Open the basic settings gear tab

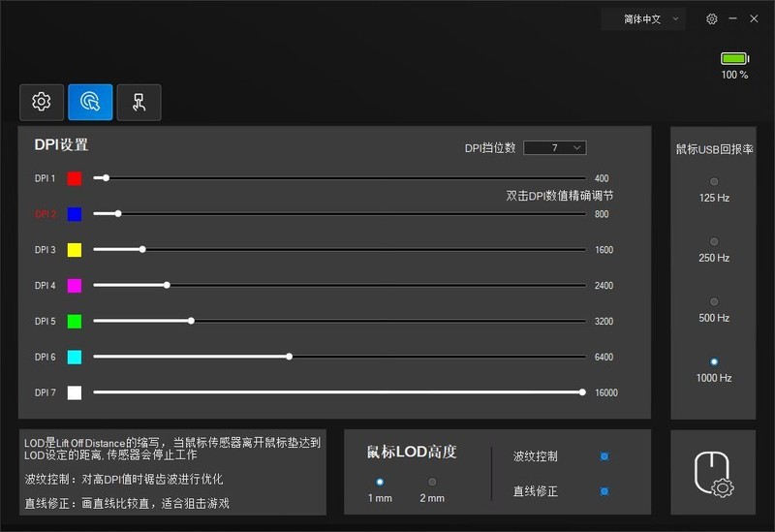coord(42,102)
